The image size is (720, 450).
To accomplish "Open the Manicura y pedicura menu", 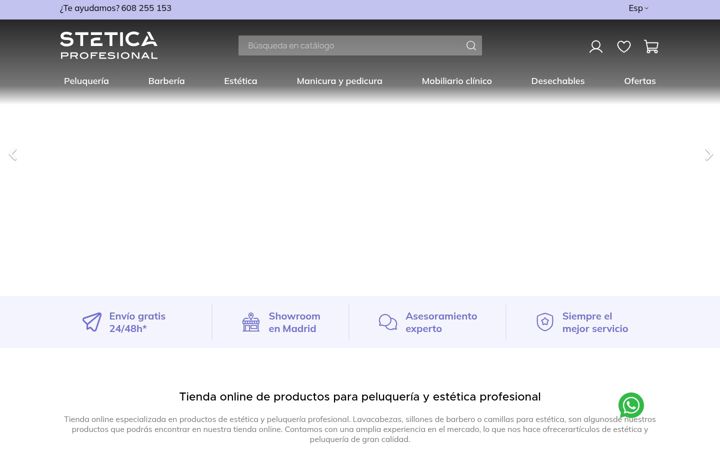I will pos(339,81).
